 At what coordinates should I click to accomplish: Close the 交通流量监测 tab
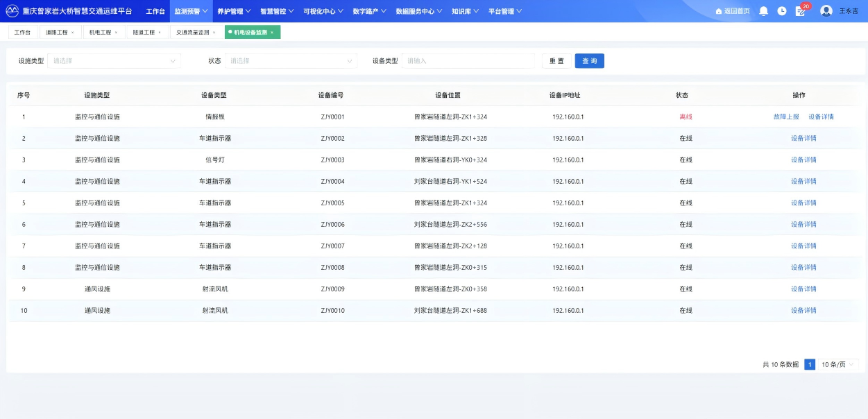[214, 33]
